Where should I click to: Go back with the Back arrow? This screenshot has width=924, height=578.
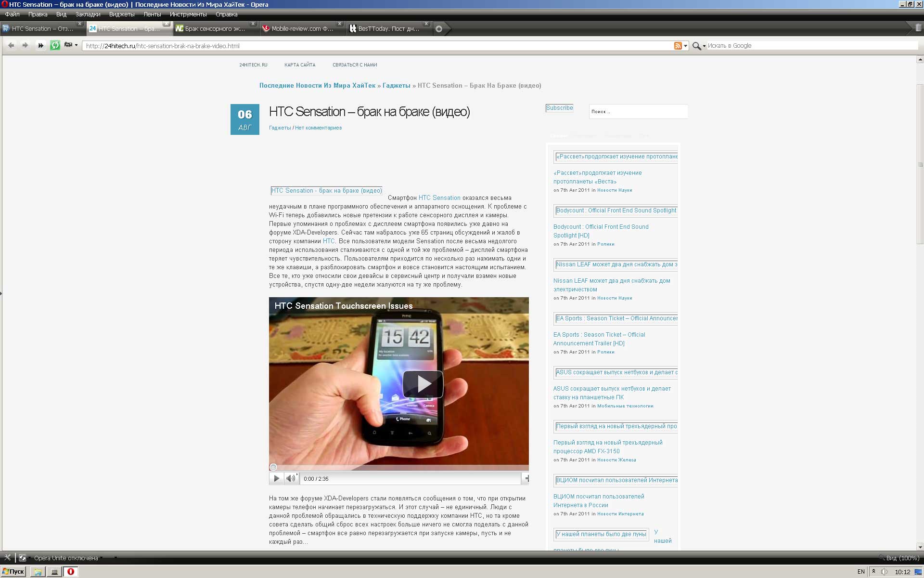pos(11,45)
